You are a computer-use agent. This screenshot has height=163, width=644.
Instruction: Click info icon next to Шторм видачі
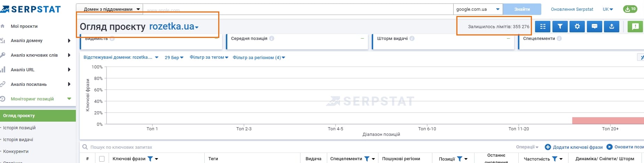pyautogui.click(x=412, y=38)
